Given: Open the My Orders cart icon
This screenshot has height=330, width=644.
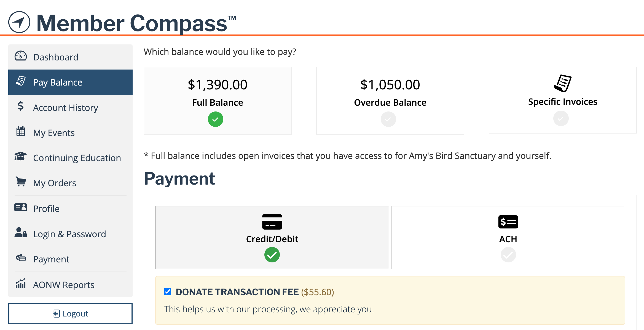Looking at the screenshot, I should coord(21,182).
